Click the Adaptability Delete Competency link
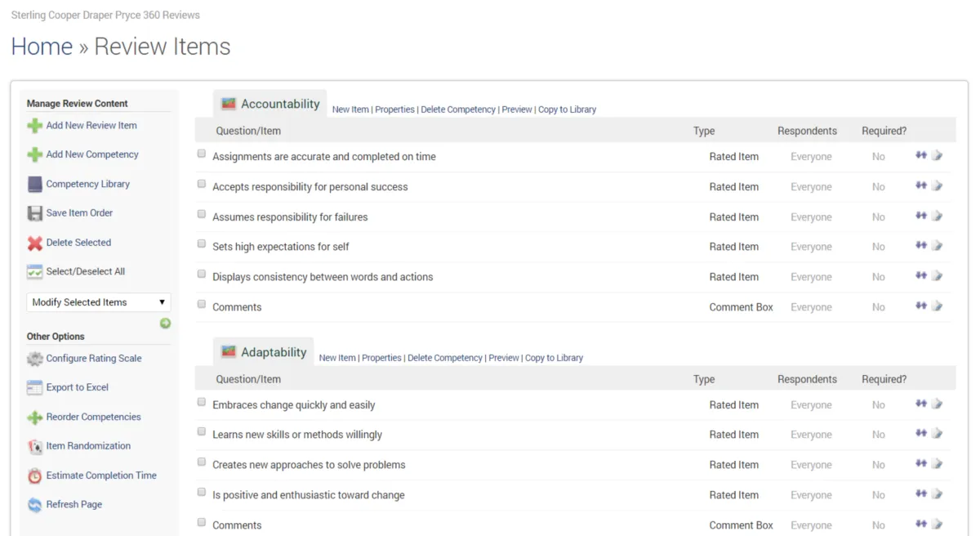Image resolution: width=980 pixels, height=536 pixels. (445, 358)
